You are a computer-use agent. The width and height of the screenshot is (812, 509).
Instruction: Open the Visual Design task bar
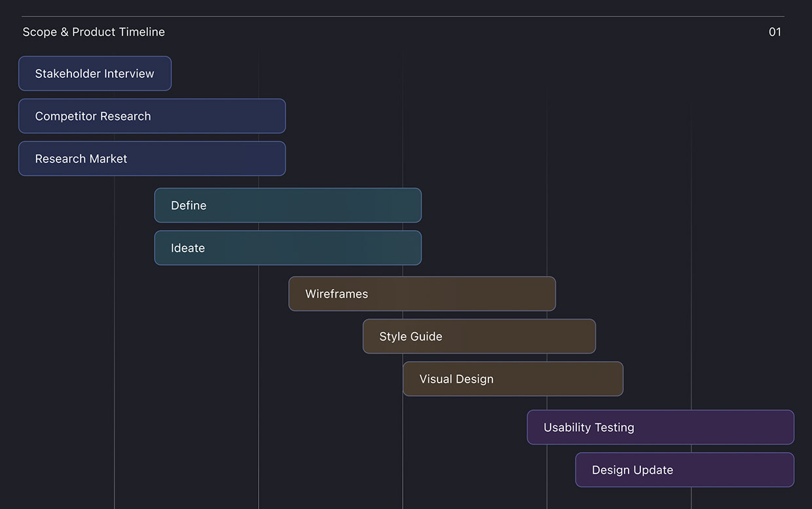[513, 379]
